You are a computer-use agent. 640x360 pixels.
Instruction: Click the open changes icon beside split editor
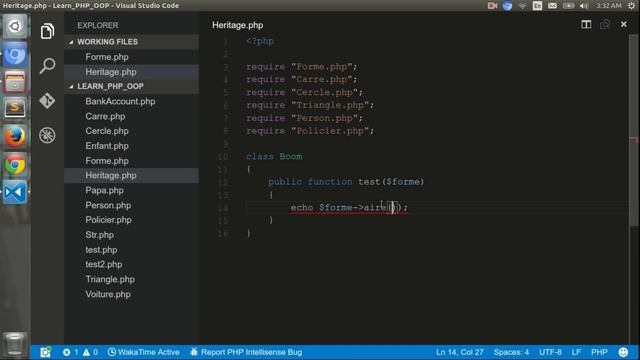(x=605, y=24)
